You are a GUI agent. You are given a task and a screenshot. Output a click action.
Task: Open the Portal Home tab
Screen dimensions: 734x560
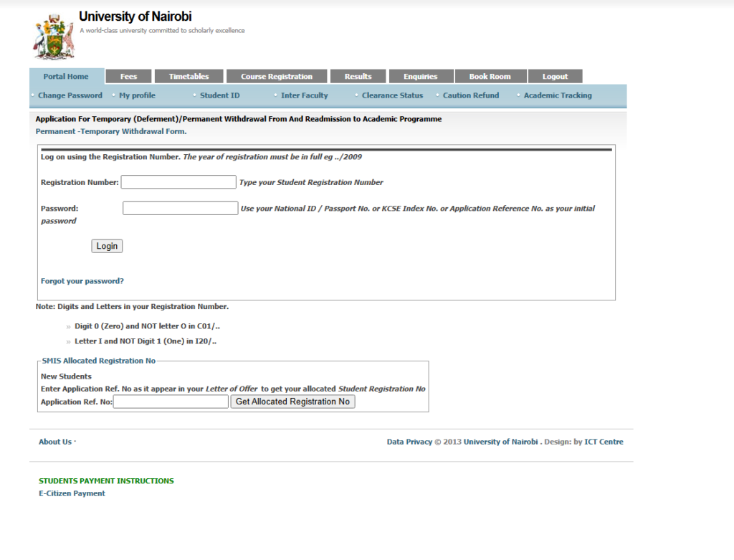66,77
